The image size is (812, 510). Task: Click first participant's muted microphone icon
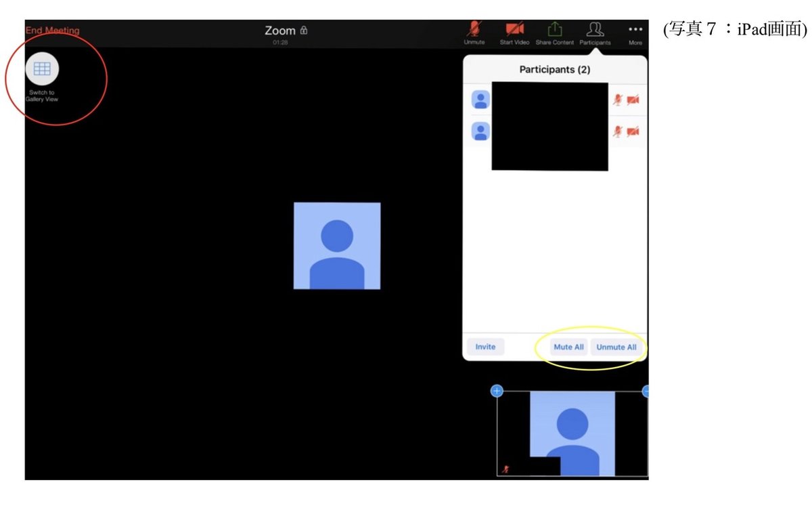click(x=617, y=100)
